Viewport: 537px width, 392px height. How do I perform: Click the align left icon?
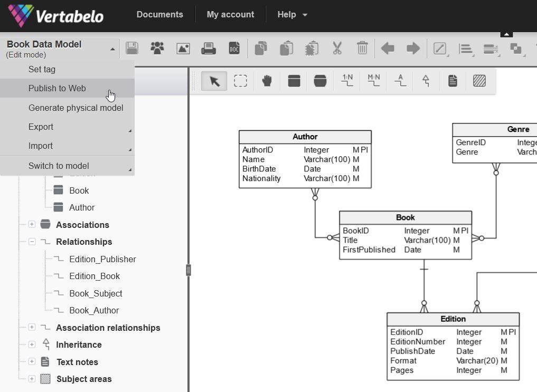465,49
